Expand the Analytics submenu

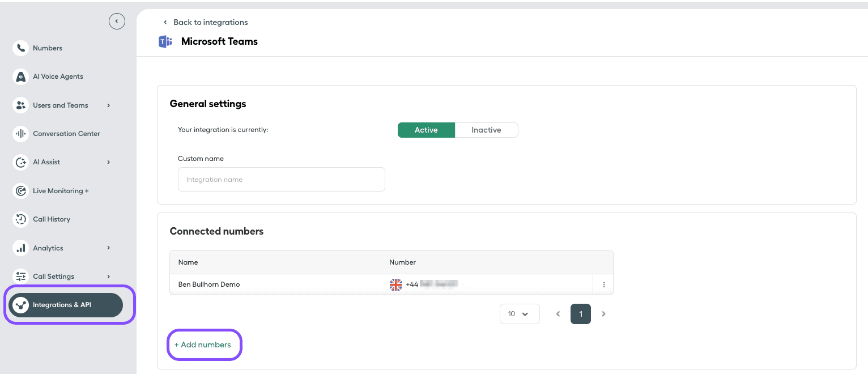108,248
